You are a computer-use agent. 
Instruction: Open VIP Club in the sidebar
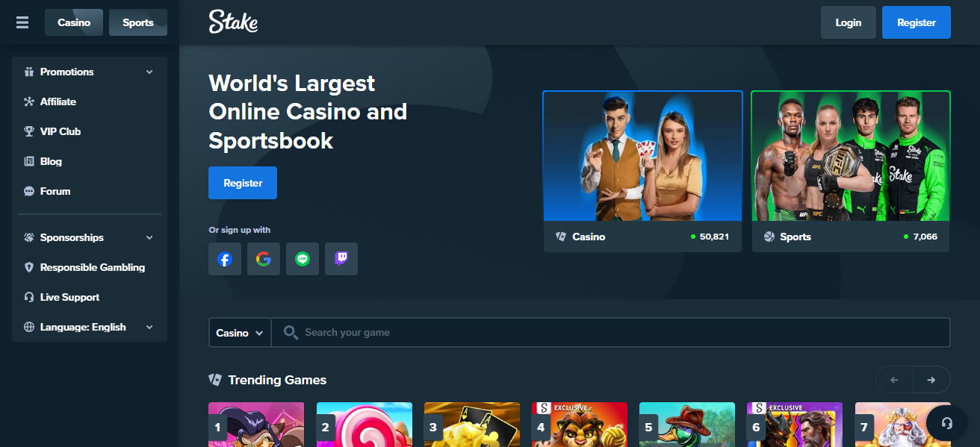coord(90,131)
